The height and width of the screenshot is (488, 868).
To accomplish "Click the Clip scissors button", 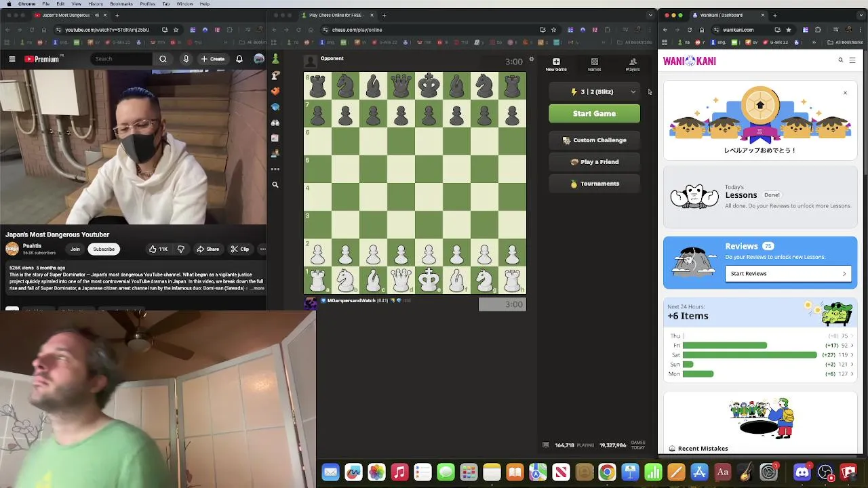I will pos(240,249).
